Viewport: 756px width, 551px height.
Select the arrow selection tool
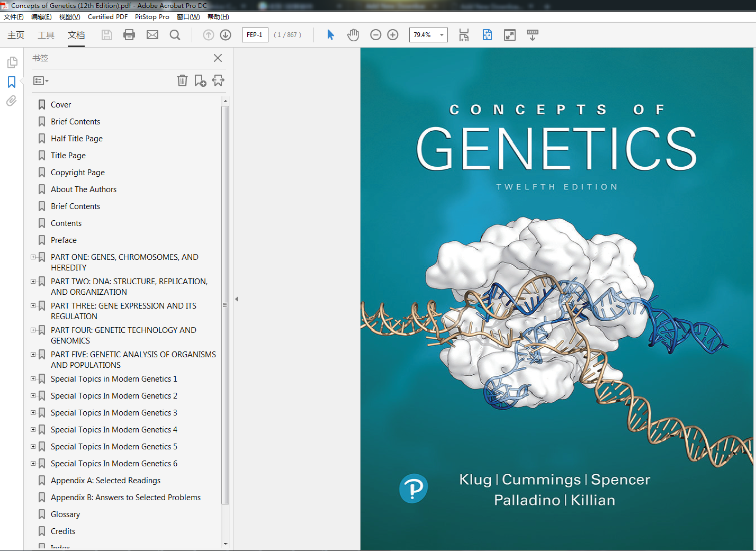[331, 35]
